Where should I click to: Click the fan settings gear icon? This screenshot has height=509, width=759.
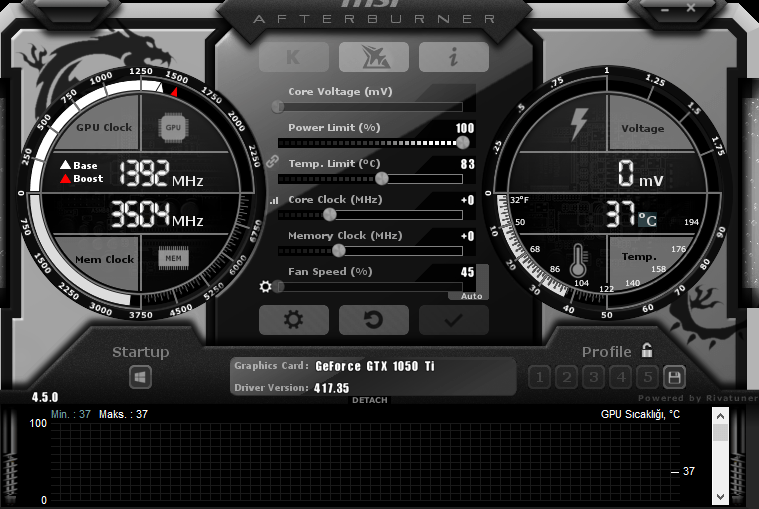click(265, 286)
